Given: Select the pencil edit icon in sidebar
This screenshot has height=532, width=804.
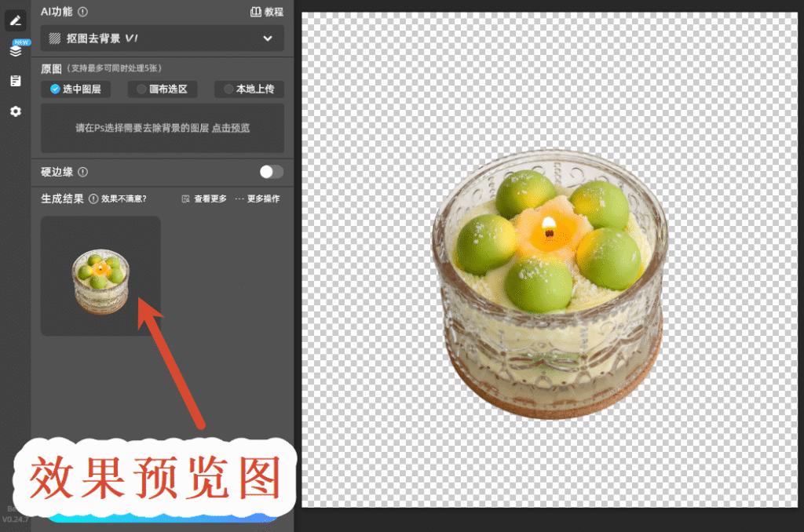Looking at the screenshot, I should tap(16, 21).
